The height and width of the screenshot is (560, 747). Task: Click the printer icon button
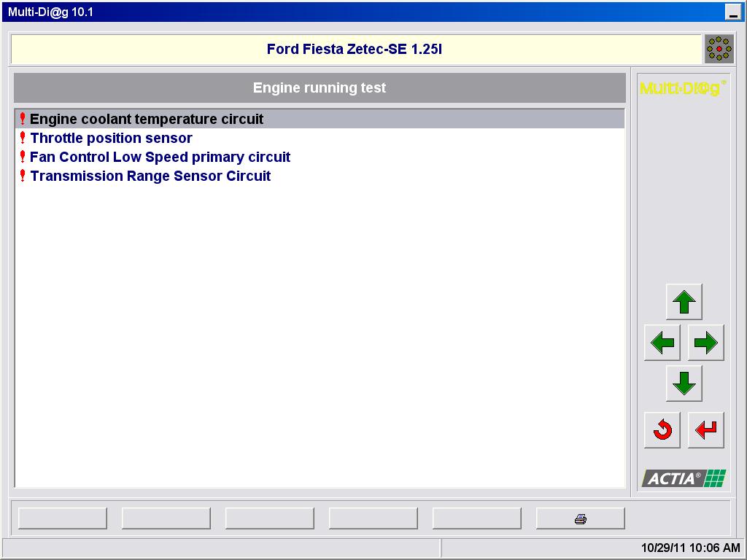[580, 518]
